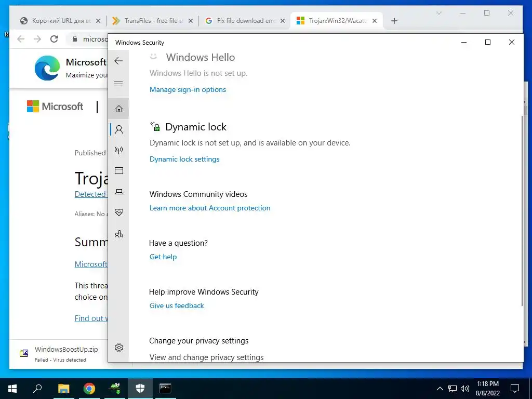Click the Detected link under Trojan heading
The image size is (532, 399).
pos(90,194)
